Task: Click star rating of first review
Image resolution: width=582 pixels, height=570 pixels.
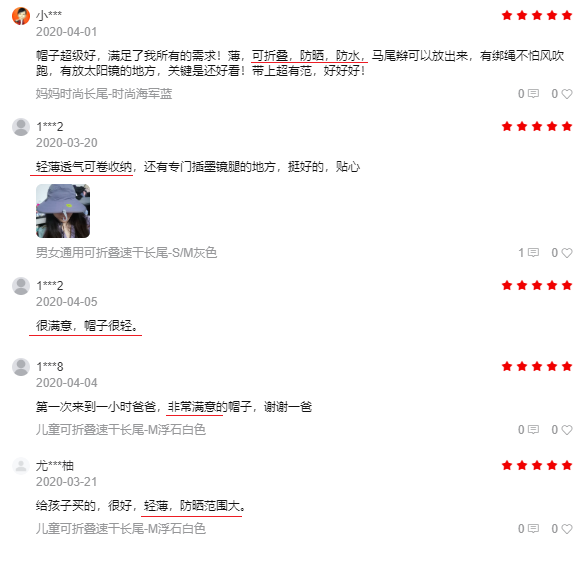Action: [537, 15]
